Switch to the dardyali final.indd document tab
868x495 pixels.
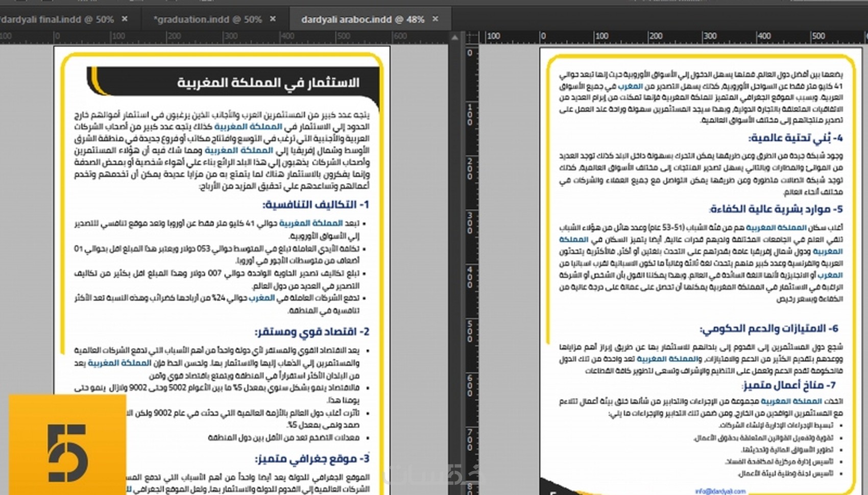pos(57,19)
